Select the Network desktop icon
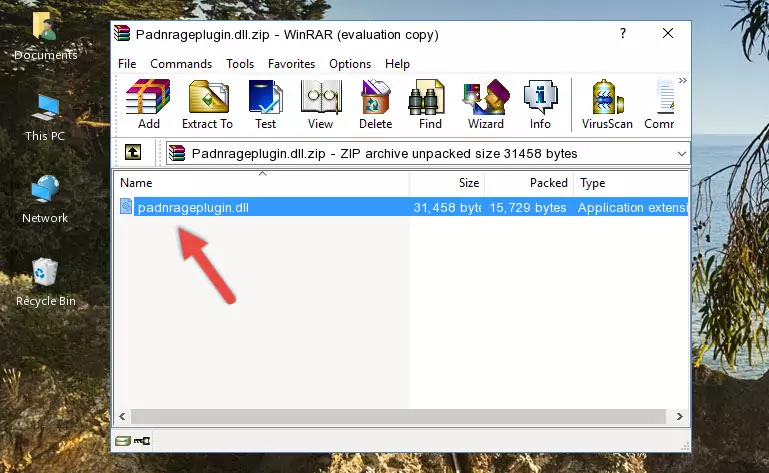The width and height of the screenshot is (769, 473). (45, 199)
